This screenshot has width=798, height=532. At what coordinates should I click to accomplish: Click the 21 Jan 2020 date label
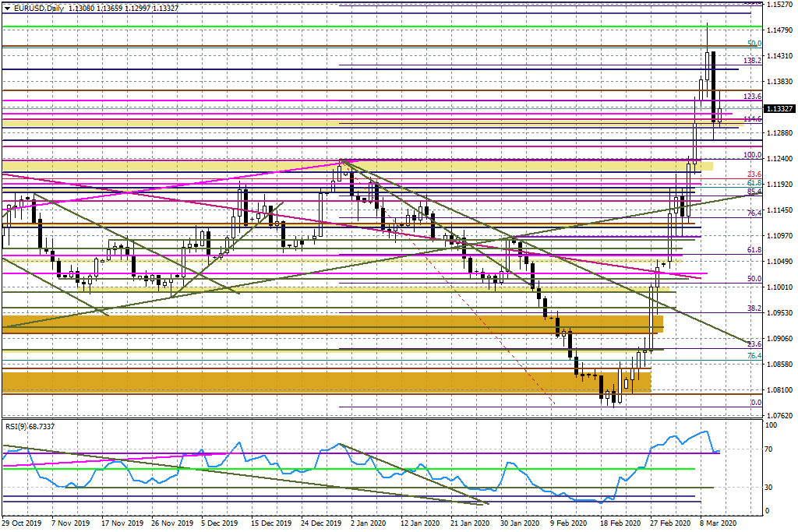click(470, 523)
